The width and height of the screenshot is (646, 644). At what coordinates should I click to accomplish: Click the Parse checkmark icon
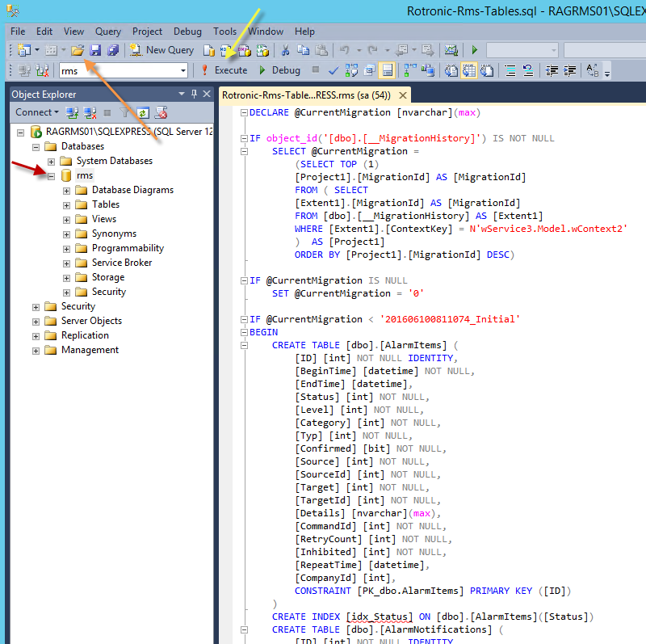tap(333, 70)
